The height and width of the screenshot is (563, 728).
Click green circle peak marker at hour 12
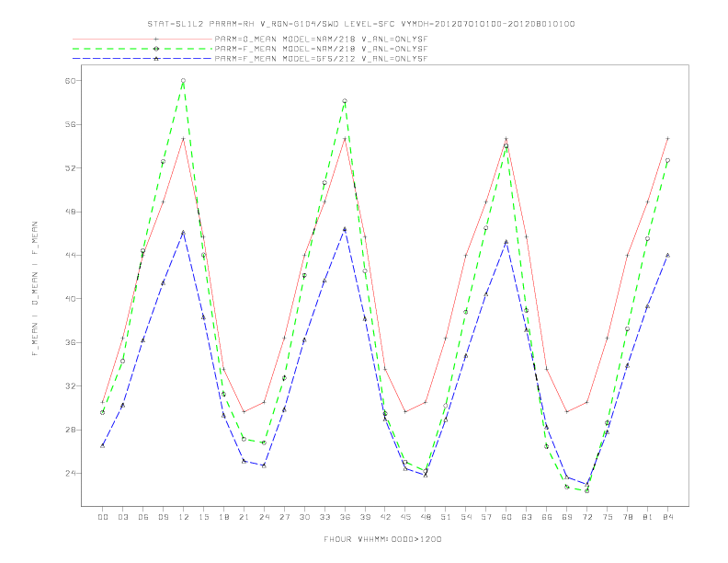point(184,81)
